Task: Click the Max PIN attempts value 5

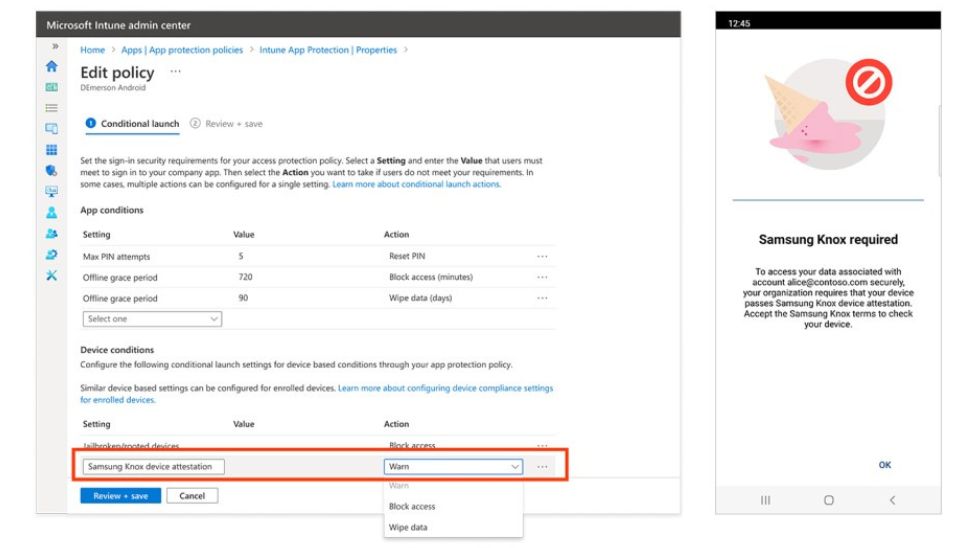Action: tap(241, 256)
